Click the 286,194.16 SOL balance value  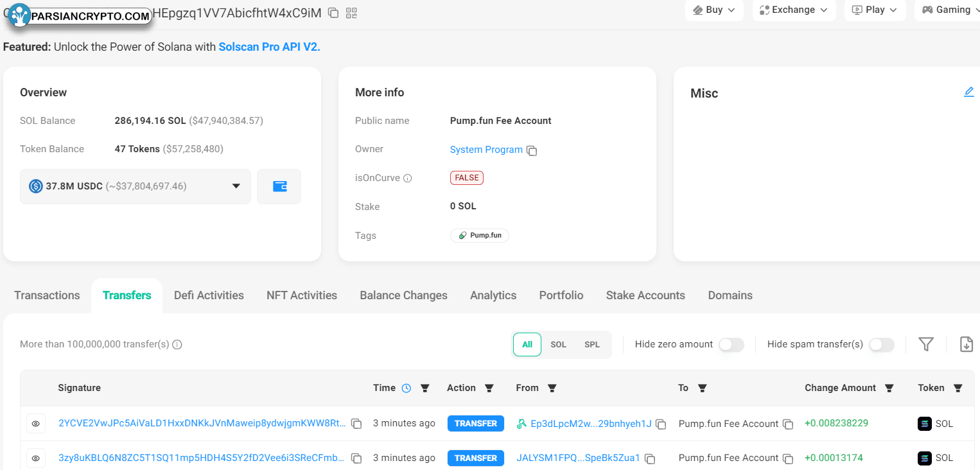[150, 121]
